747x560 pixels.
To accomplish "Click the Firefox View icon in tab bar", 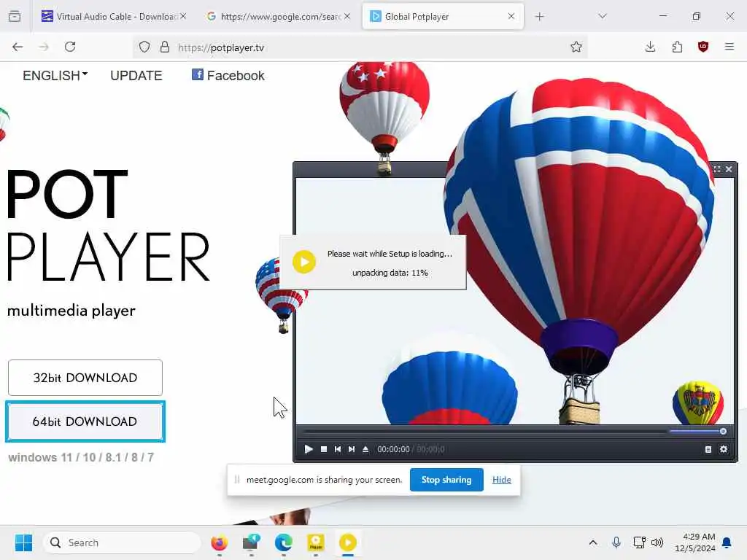I will [15, 16].
